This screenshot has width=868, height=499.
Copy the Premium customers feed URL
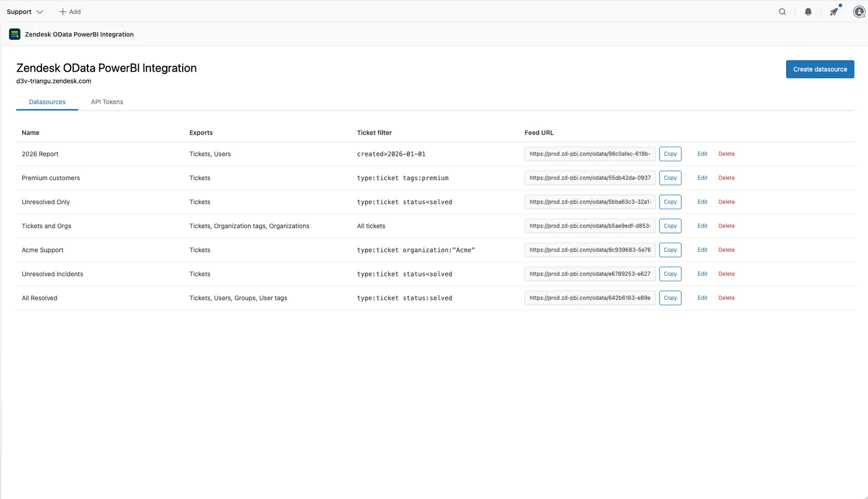[671, 178]
